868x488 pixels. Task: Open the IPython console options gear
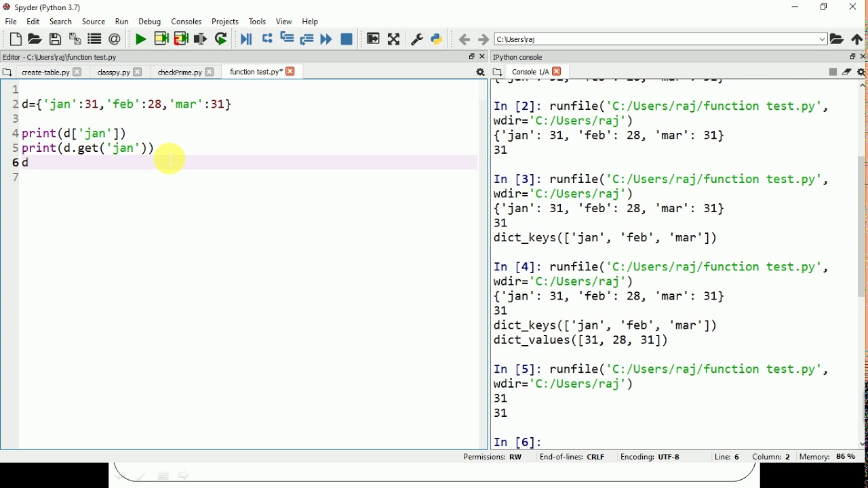click(862, 73)
